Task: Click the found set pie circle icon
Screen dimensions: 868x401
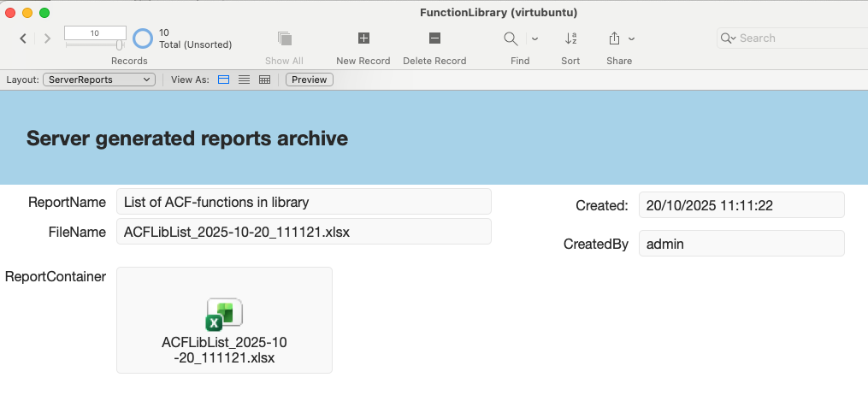Action: click(143, 38)
